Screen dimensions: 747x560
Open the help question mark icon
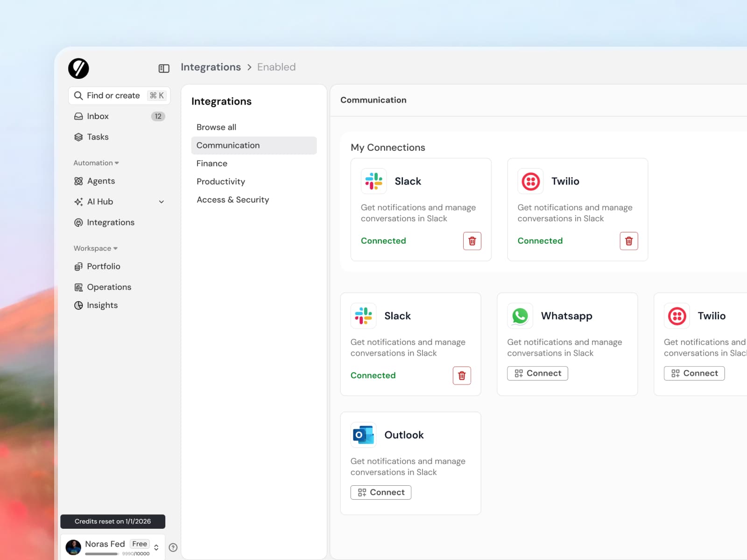pyautogui.click(x=173, y=547)
